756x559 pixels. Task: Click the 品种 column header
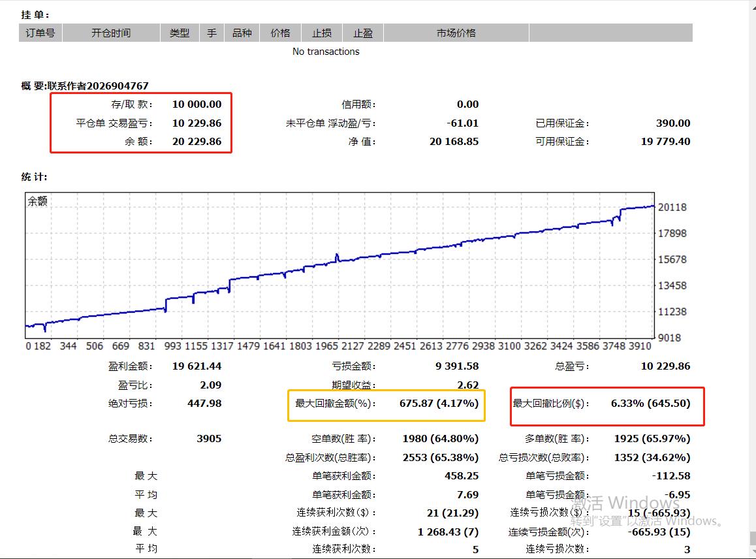242,33
